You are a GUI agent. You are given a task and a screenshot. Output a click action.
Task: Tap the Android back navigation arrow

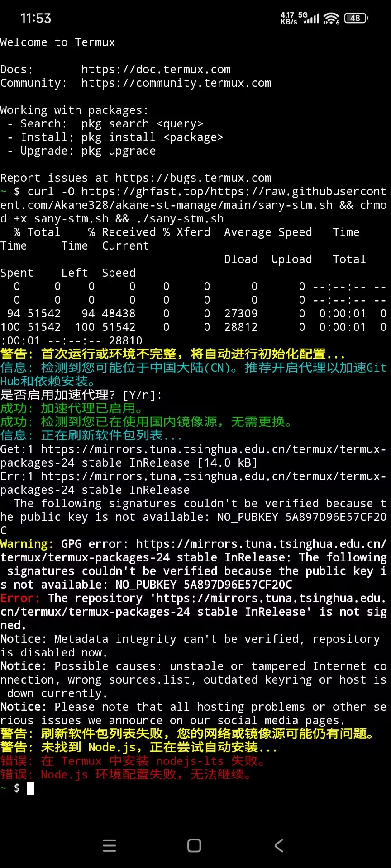pos(279,845)
